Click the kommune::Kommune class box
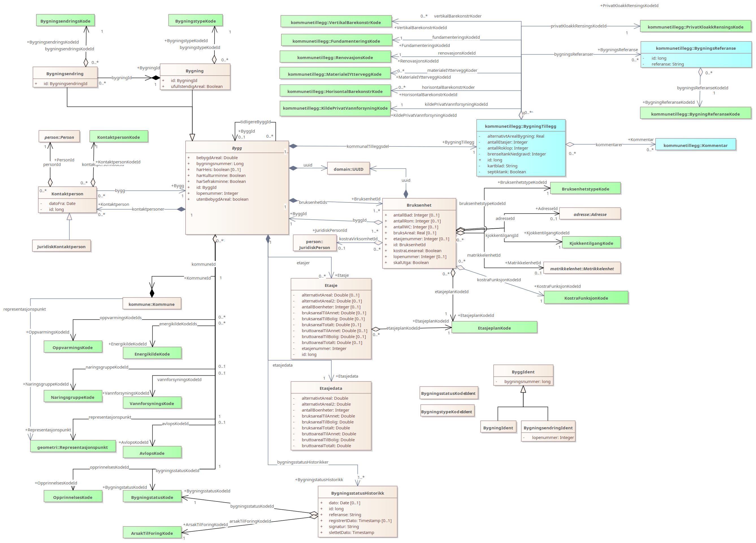756x543 pixels. point(152,304)
